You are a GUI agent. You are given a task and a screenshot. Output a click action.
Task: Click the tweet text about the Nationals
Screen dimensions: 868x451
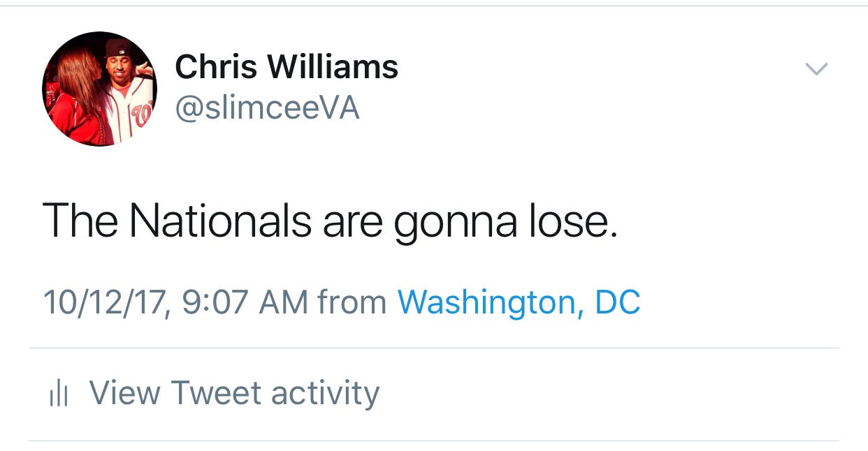click(x=330, y=222)
